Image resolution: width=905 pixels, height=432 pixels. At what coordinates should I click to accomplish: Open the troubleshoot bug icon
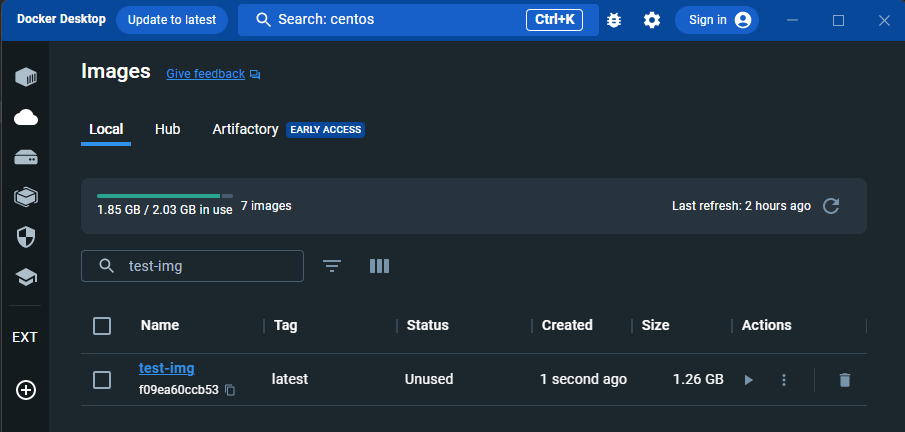(614, 20)
